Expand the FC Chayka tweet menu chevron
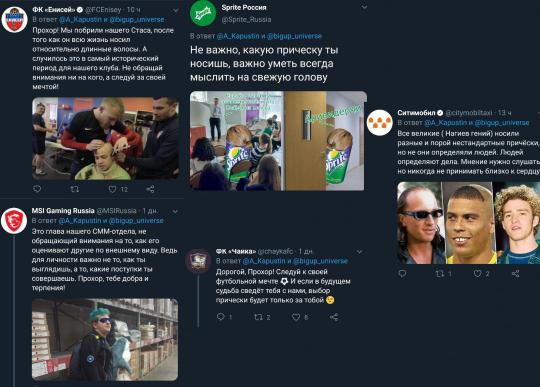The height and width of the screenshot is (387, 540). click(x=360, y=252)
